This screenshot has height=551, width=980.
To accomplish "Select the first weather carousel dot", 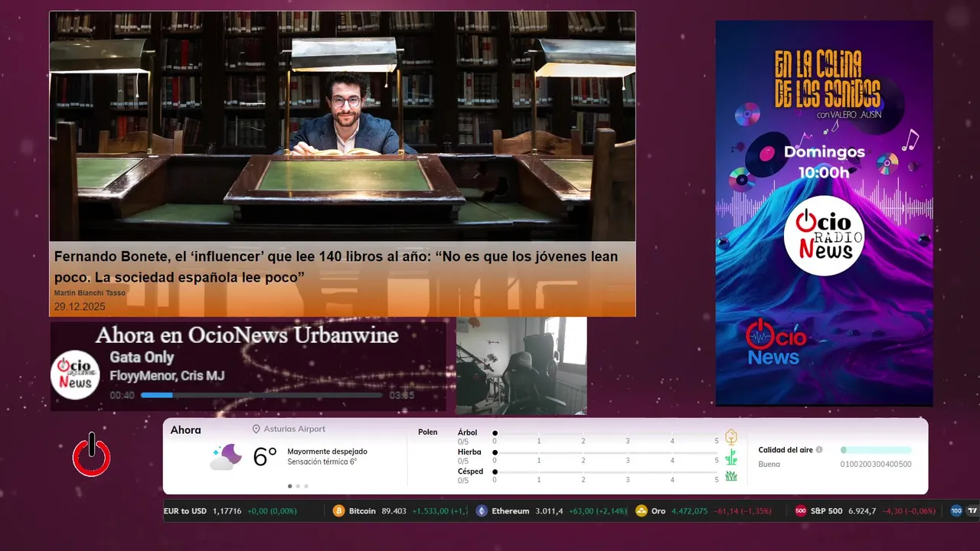I will click(x=289, y=486).
